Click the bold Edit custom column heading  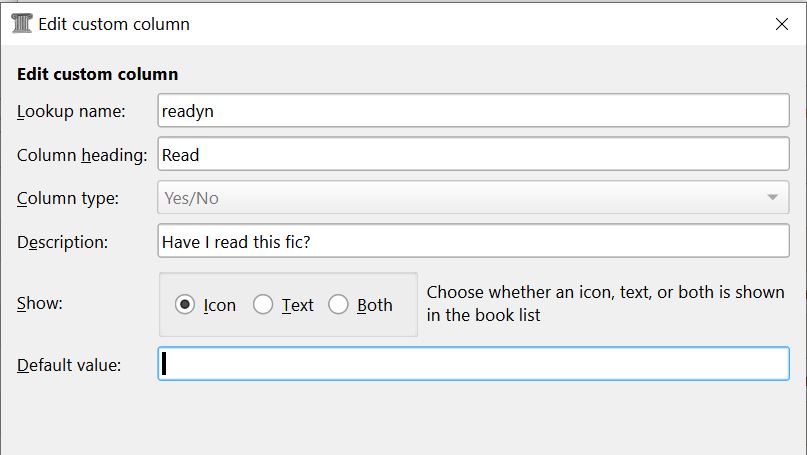coord(98,74)
